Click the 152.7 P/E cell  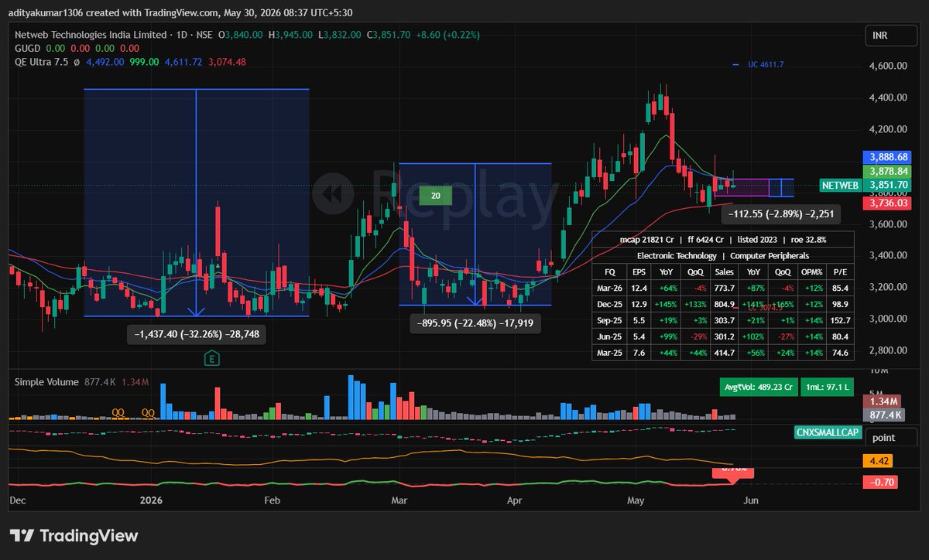pos(840,320)
